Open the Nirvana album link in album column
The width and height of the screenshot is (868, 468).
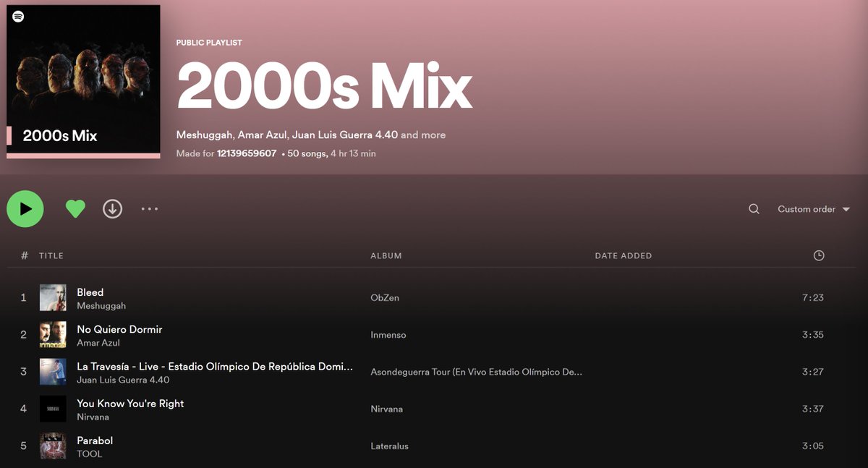387,409
